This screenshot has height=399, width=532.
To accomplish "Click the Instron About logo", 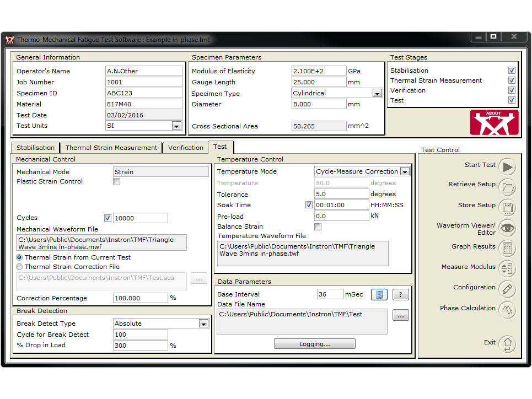I will click(494, 123).
